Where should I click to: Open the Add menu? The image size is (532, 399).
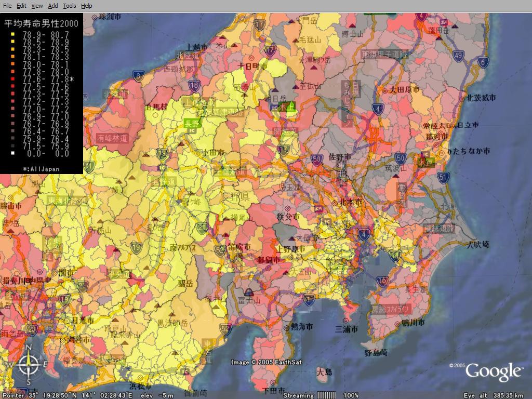tap(53, 6)
